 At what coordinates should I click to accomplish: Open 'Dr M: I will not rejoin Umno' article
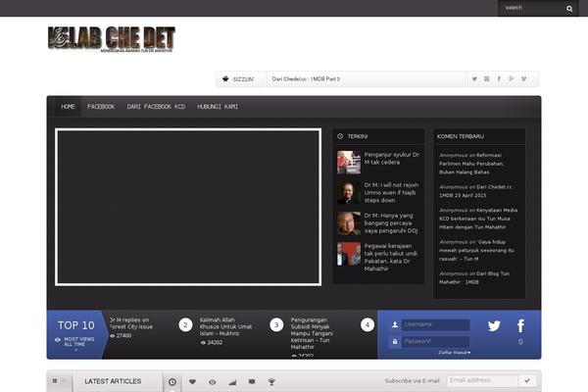click(x=391, y=192)
